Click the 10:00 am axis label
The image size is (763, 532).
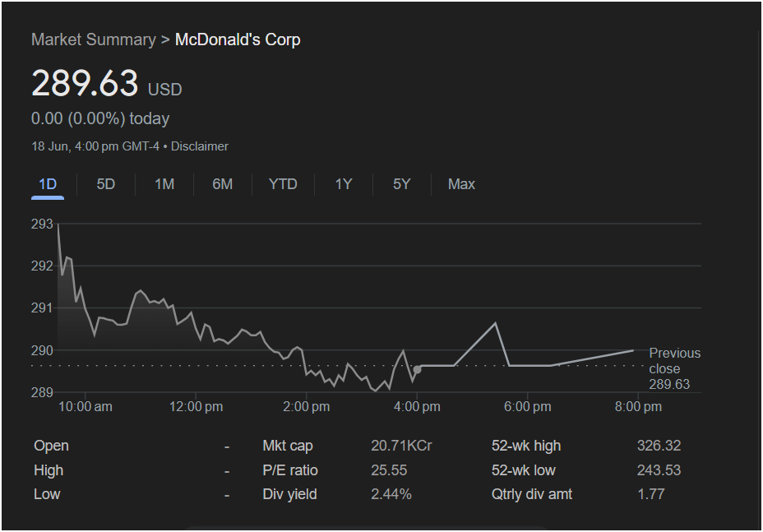click(86, 407)
